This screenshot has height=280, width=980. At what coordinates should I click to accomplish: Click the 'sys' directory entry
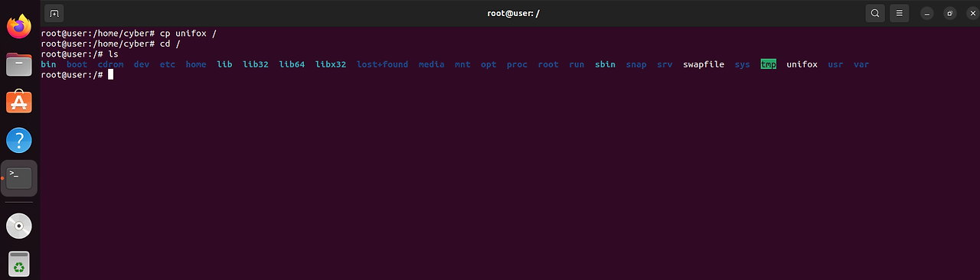[x=742, y=64]
